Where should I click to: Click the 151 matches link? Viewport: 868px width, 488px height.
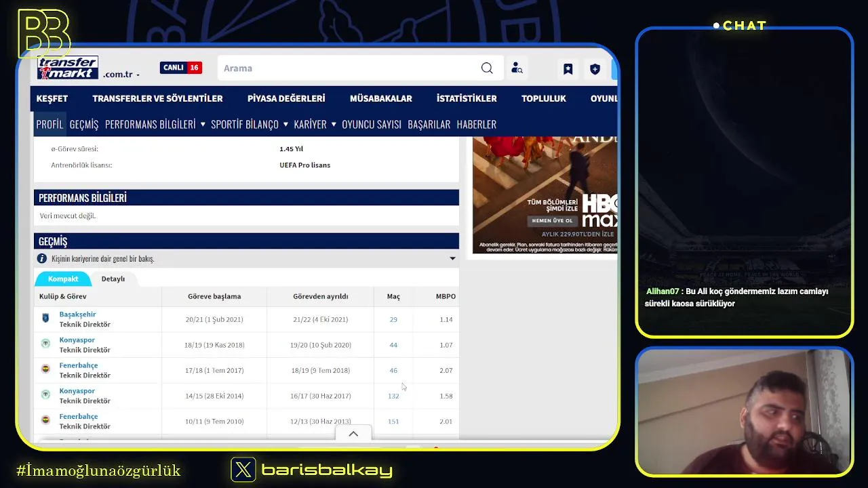pos(393,422)
